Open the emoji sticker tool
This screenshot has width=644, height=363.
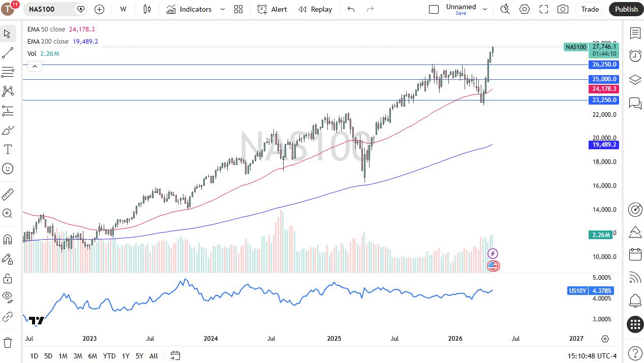(x=8, y=169)
